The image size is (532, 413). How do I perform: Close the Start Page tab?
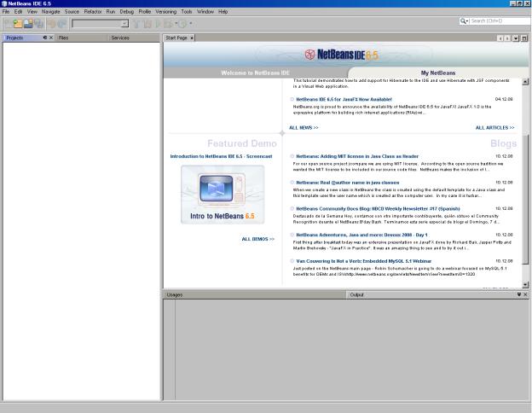192,38
